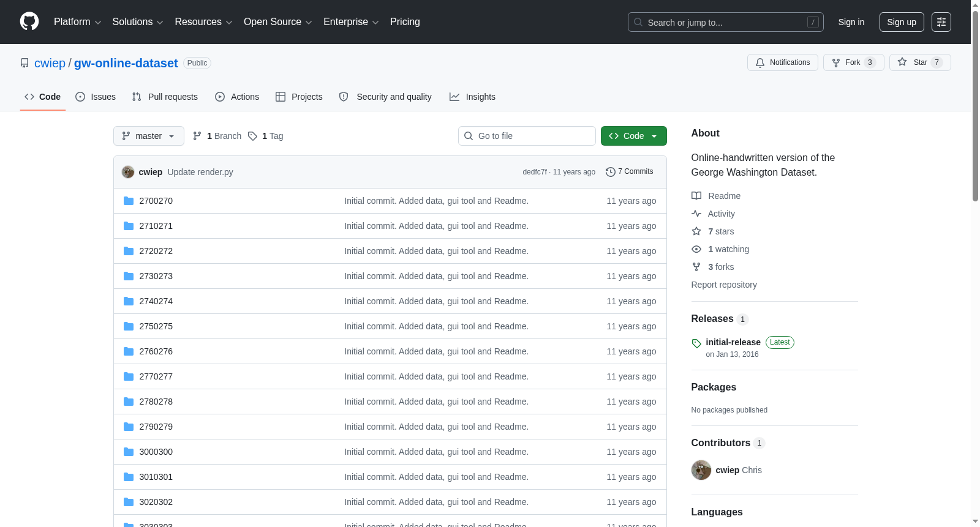
Task: View the 1 Tag link
Action: 266,136
